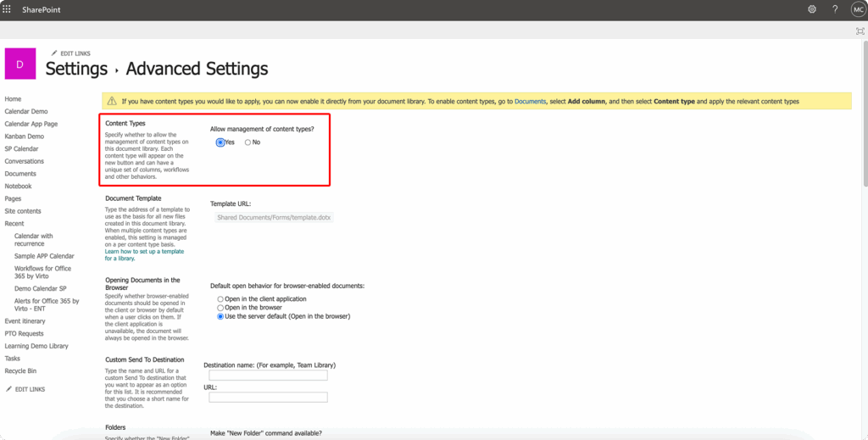The height and width of the screenshot is (440, 868).
Task: Select No for content types management
Action: pyautogui.click(x=248, y=142)
